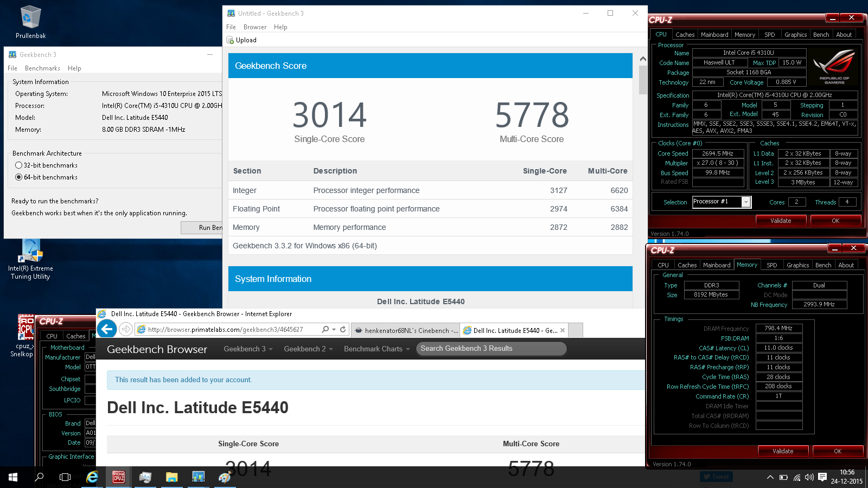Viewport: 868px width, 488px height.
Task: Open Benchmarks menu in small Geekbench 3 window
Action: [x=42, y=68]
